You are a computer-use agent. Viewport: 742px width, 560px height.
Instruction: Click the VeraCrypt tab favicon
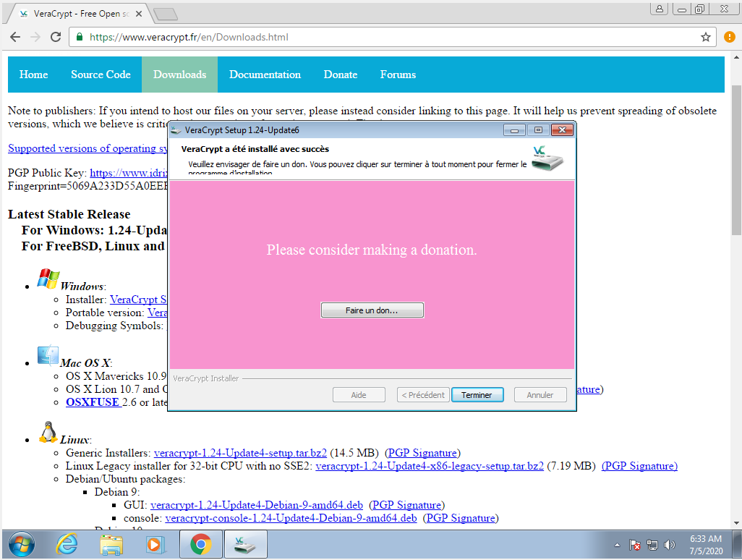click(x=23, y=14)
